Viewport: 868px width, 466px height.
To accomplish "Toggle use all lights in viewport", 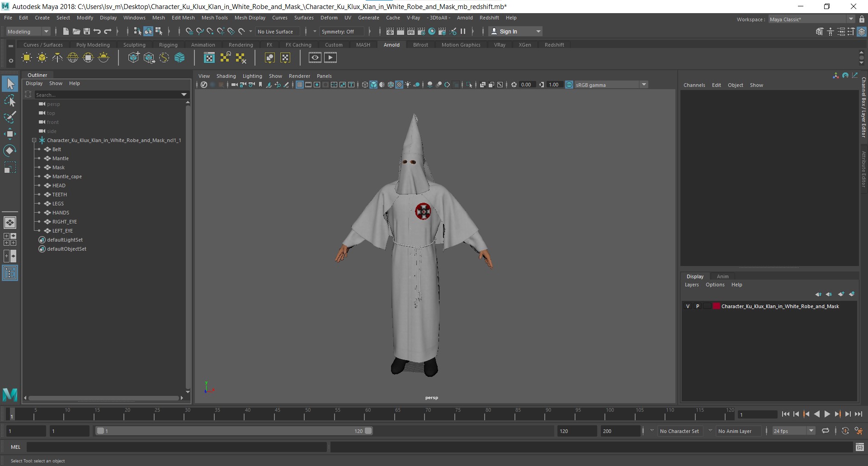I will click(x=408, y=85).
